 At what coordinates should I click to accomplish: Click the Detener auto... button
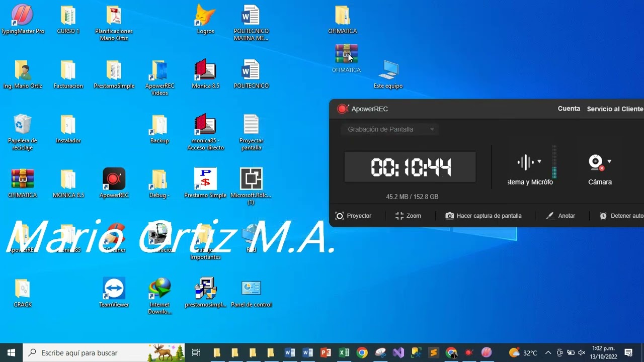621,216
